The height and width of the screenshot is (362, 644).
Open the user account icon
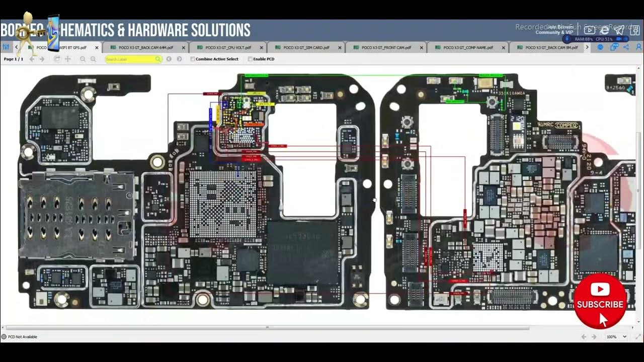(639, 47)
